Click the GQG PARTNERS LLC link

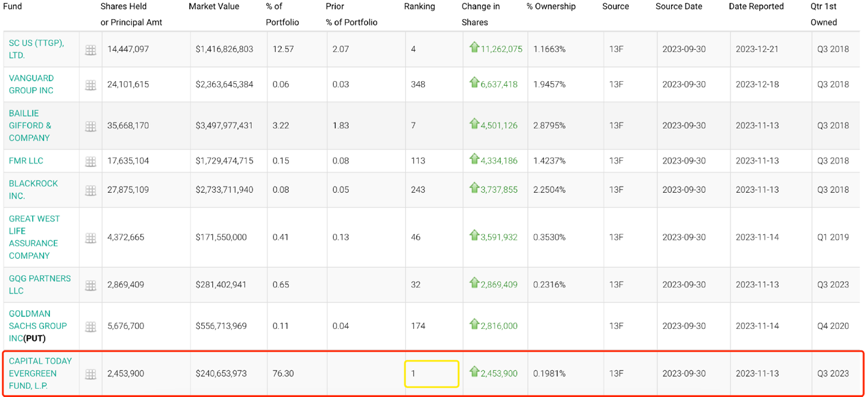pos(40,285)
